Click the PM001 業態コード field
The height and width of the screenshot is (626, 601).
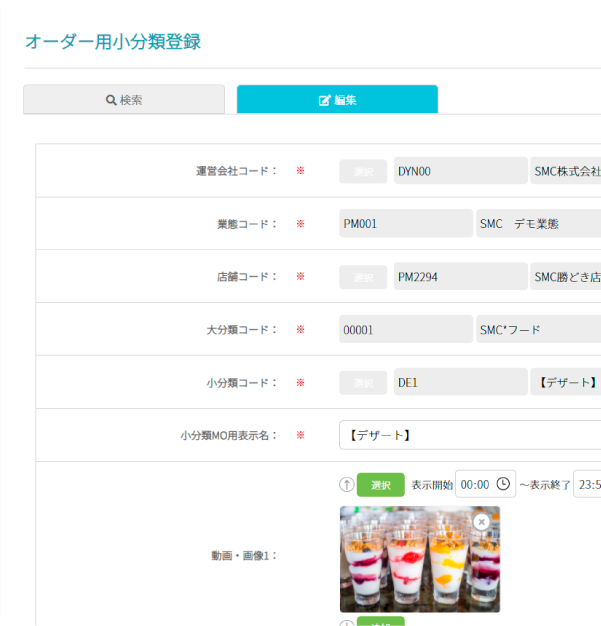(405, 224)
